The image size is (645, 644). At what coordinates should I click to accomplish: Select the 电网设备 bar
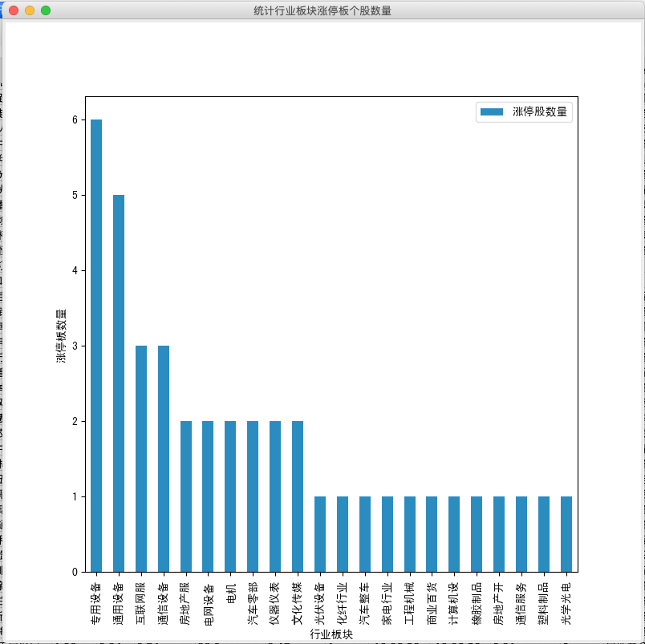pyautogui.click(x=208, y=496)
